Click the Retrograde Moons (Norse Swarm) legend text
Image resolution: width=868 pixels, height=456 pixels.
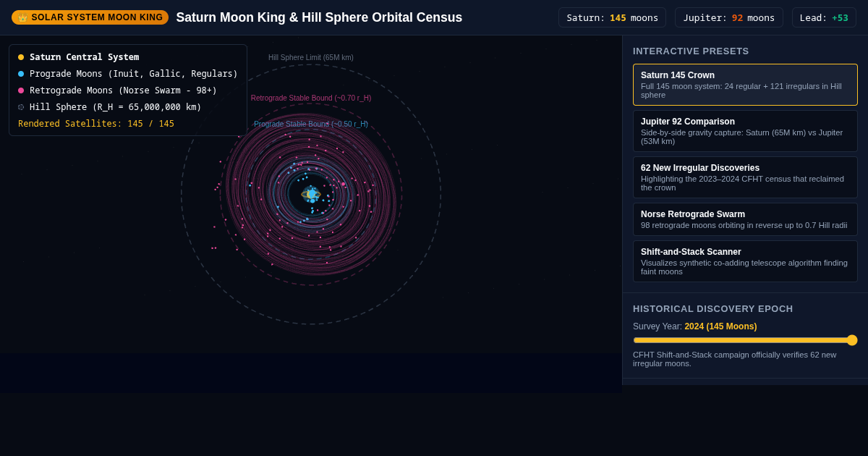[123, 90]
